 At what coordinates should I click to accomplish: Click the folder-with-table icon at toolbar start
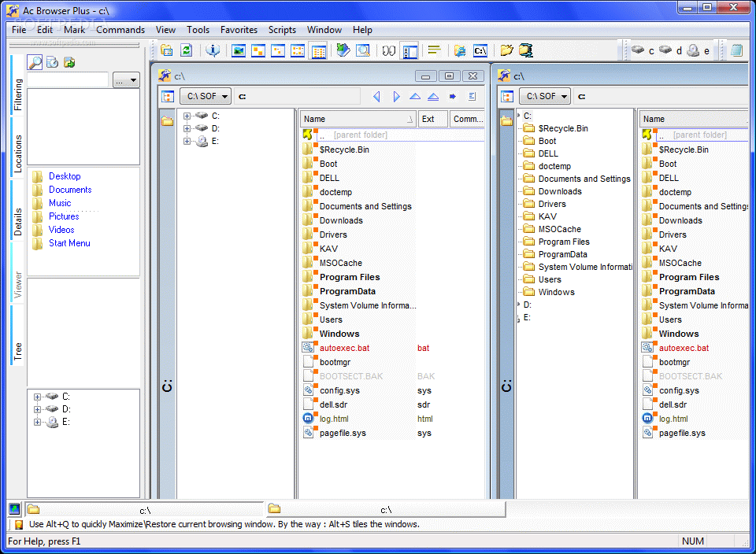[166, 50]
